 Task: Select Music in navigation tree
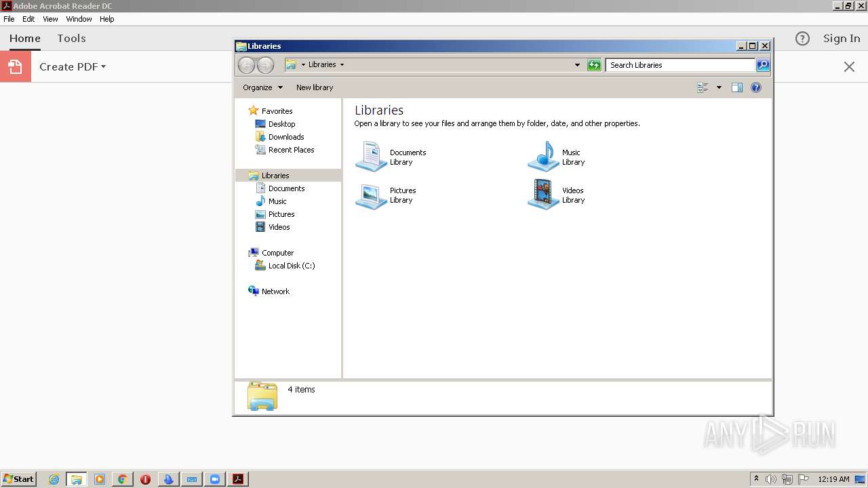[x=277, y=201]
